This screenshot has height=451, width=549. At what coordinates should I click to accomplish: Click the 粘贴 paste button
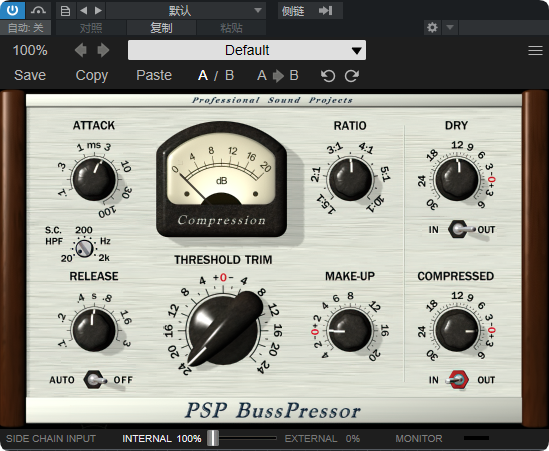click(231, 28)
